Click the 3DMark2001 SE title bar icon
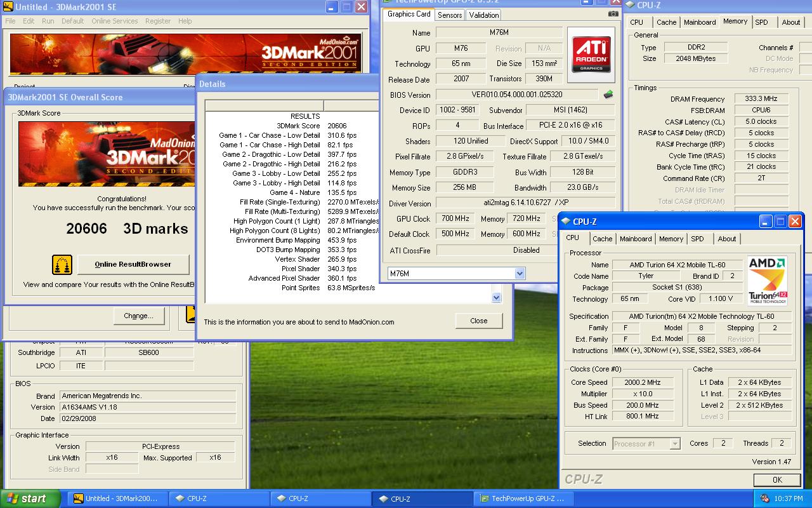The width and height of the screenshot is (812, 508). click(8, 7)
